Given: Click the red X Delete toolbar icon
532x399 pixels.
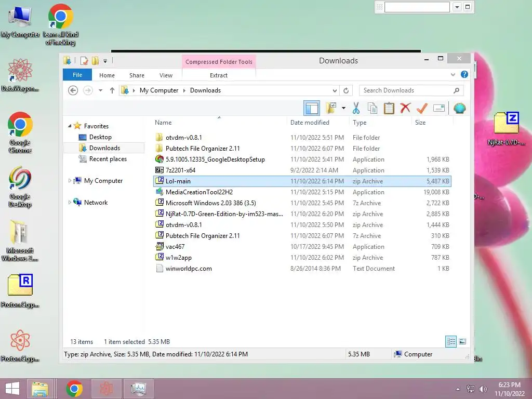Looking at the screenshot, I should (405, 108).
